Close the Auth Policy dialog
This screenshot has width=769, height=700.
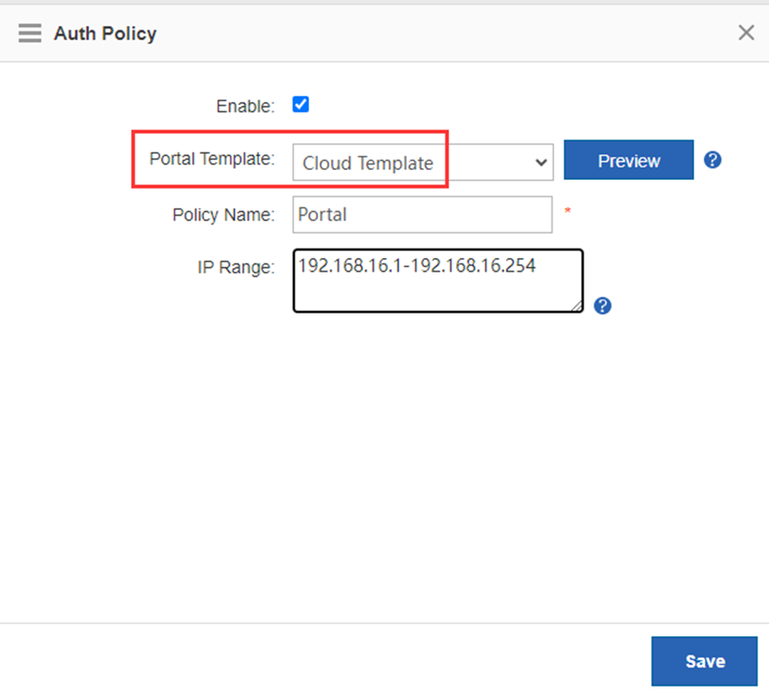(x=747, y=34)
